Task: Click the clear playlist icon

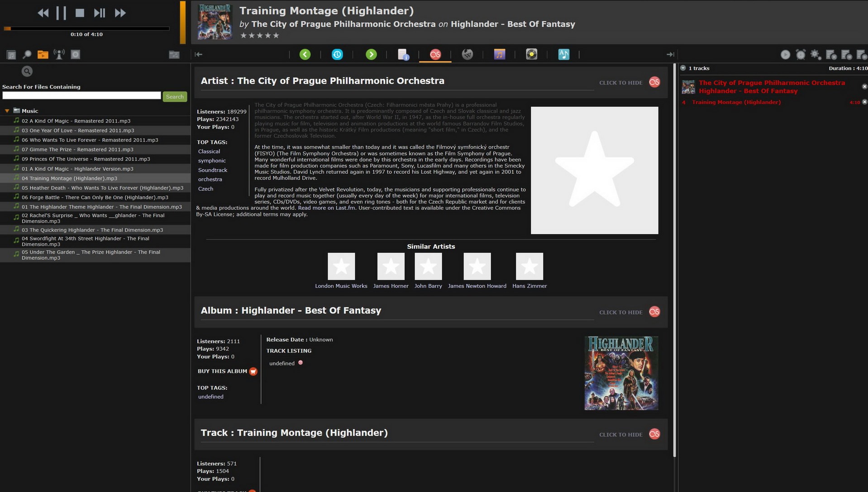Action: [x=831, y=55]
